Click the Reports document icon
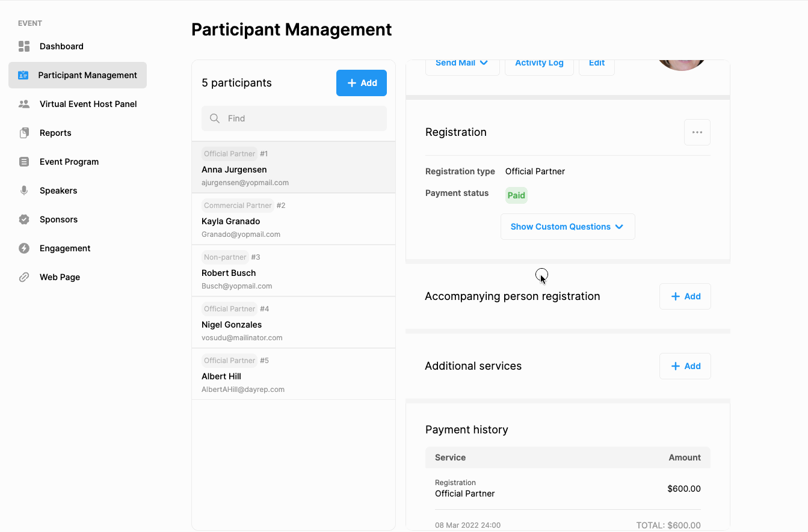This screenshot has width=808, height=532. pos(24,133)
